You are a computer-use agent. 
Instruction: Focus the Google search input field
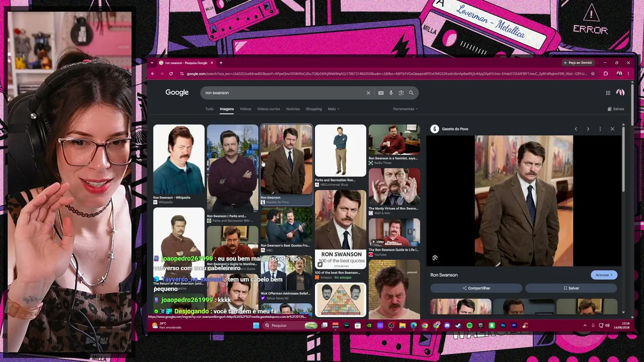click(x=284, y=93)
